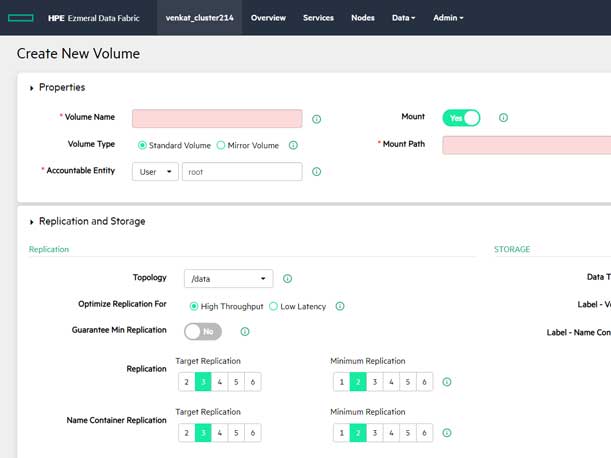
Task: Open the Data menu
Action: [x=403, y=18]
